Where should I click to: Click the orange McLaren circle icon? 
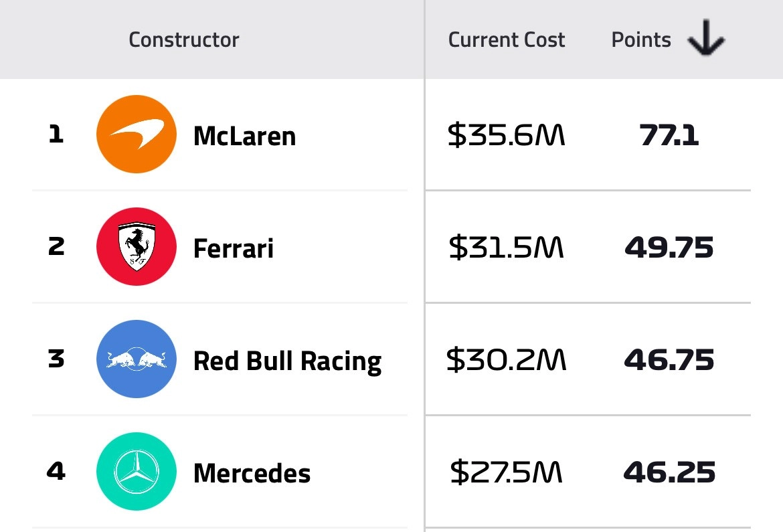(x=137, y=134)
